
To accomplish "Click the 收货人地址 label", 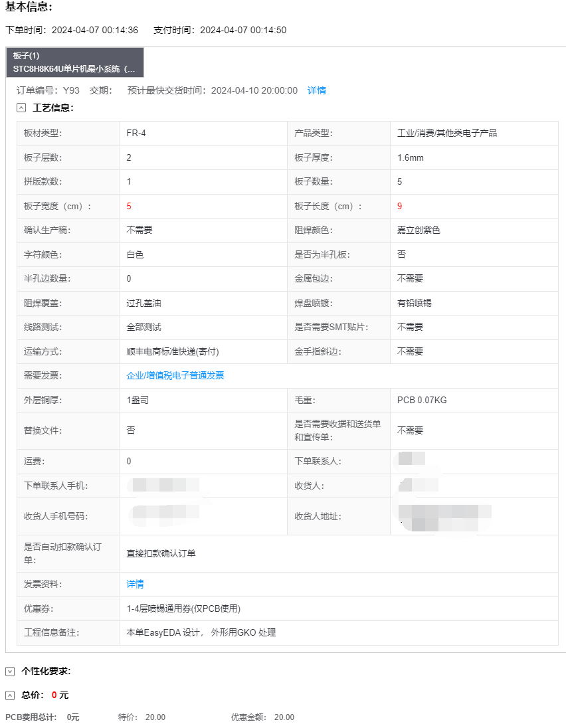I will [318, 516].
